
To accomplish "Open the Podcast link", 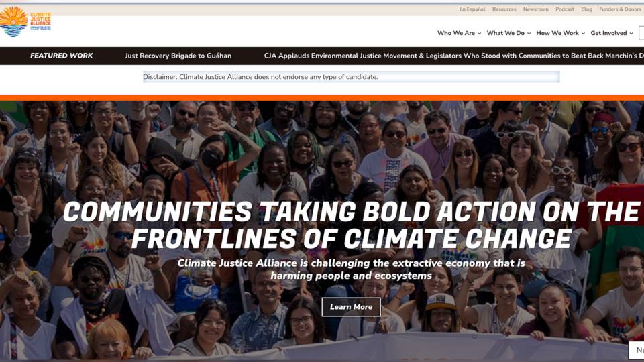I will click(565, 9).
